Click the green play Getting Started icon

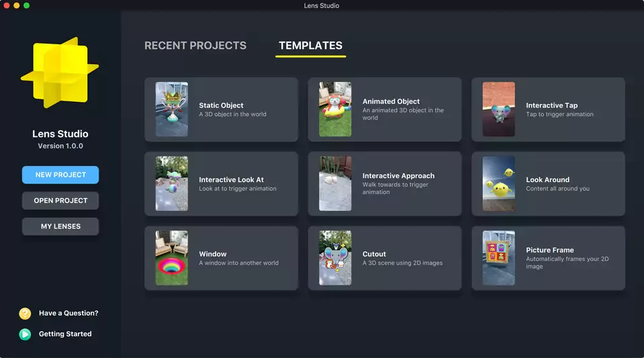click(x=25, y=334)
